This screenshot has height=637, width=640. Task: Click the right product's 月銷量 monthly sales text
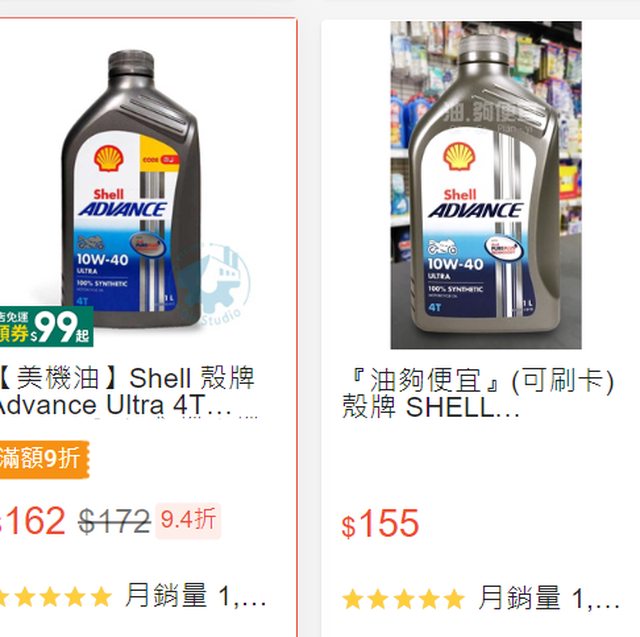pyautogui.click(x=549, y=598)
